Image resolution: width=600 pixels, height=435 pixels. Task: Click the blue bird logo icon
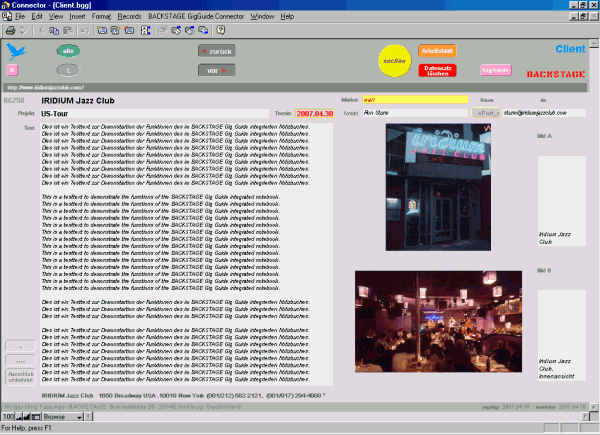(x=15, y=48)
